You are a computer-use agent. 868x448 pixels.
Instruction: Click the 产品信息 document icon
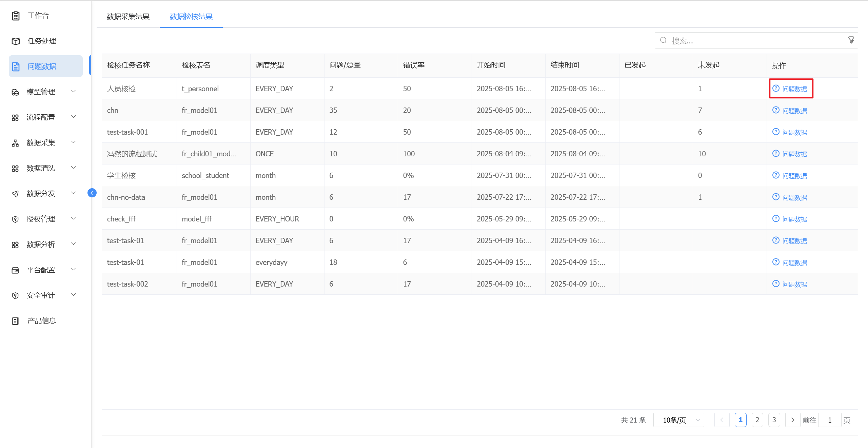coord(16,321)
